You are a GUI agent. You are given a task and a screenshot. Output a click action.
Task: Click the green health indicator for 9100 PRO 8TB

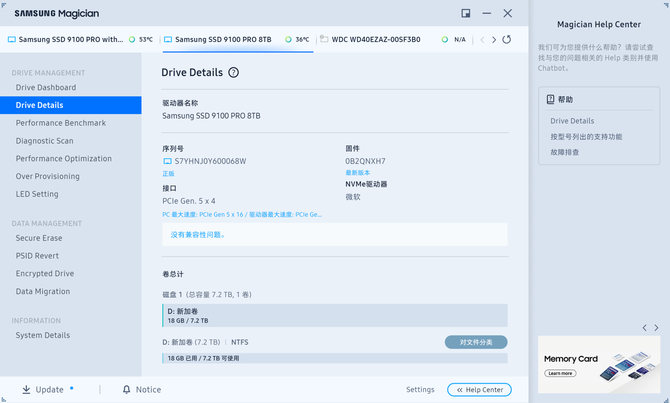[288, 39]
